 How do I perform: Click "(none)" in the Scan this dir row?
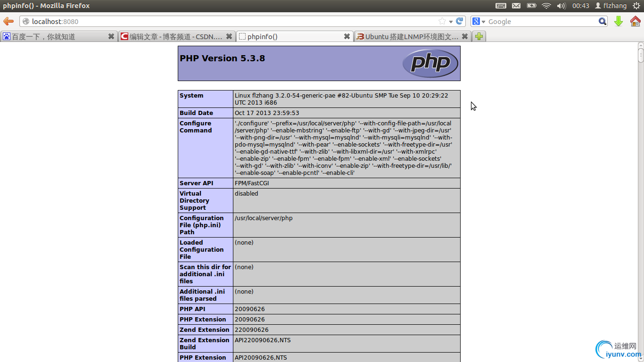pos(244,267)
